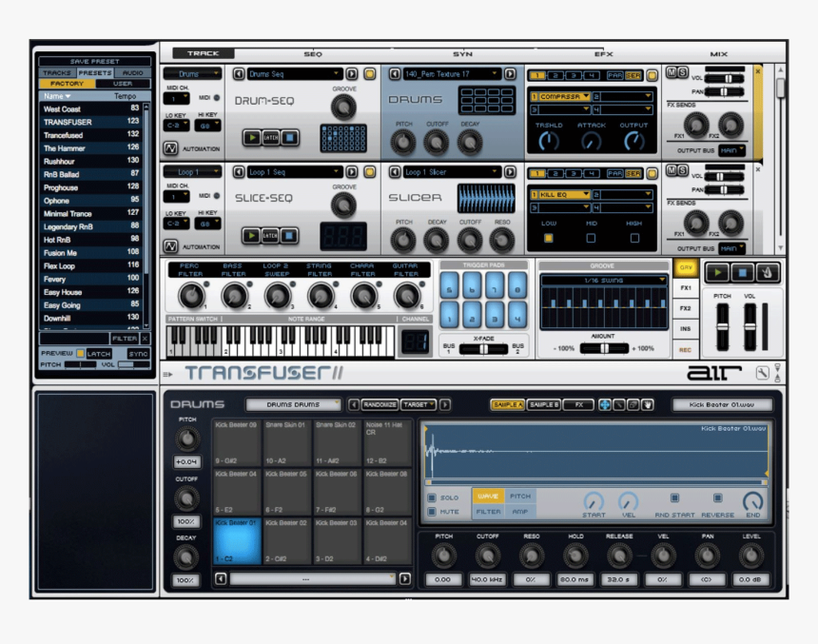Open the Kill EQ effect slot dropdown
This screenshot has height=644, width=818.
pos(560,194)
